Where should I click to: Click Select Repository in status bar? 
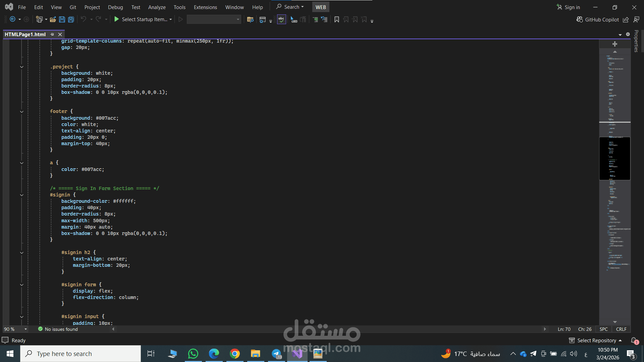coord(596,340)
